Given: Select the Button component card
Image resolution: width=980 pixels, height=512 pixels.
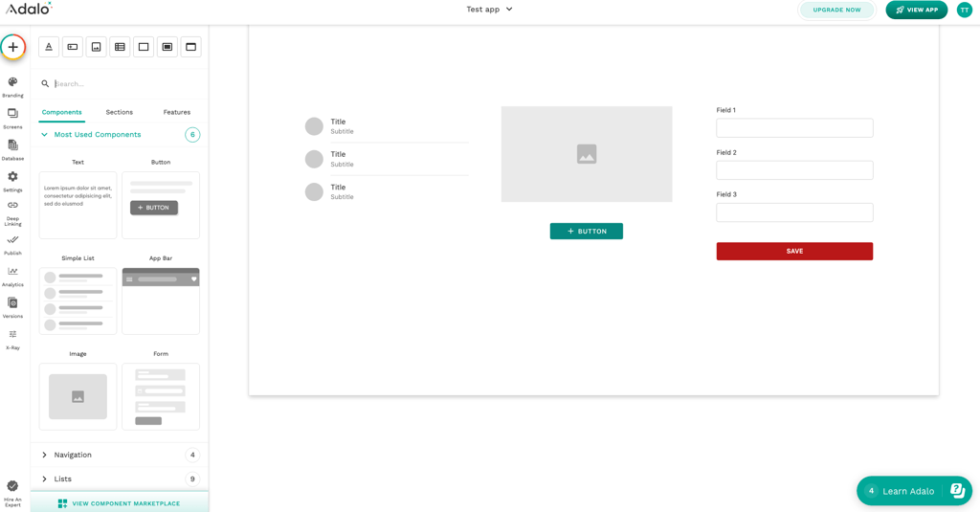Looking at the screenshot, I should (161, 205).
